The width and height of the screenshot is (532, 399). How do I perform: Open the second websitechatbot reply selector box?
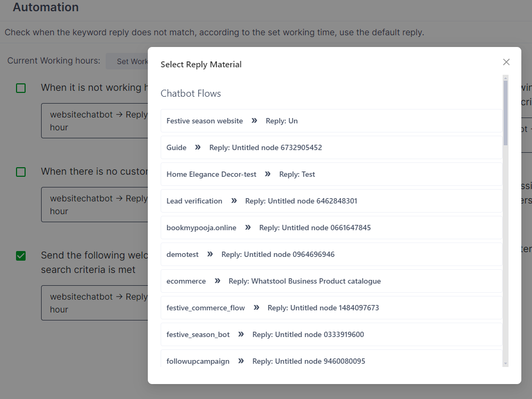coord(94,205)
